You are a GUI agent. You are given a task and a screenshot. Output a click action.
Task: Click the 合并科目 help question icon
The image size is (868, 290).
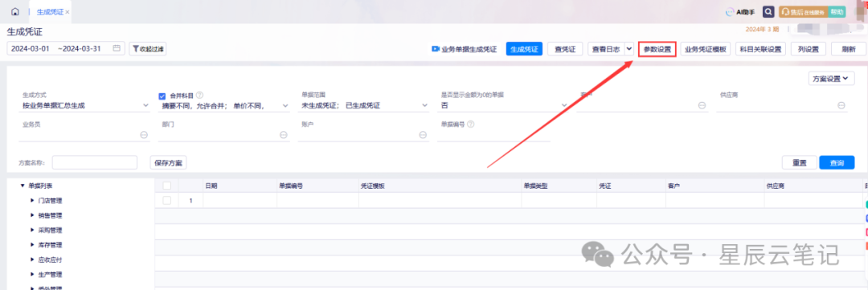pos(200,95)
